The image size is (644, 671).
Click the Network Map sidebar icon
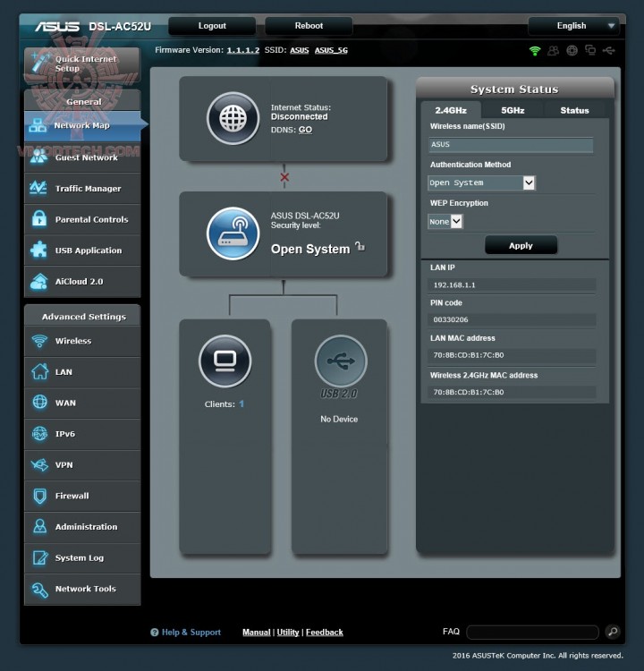tap(38, 125)
